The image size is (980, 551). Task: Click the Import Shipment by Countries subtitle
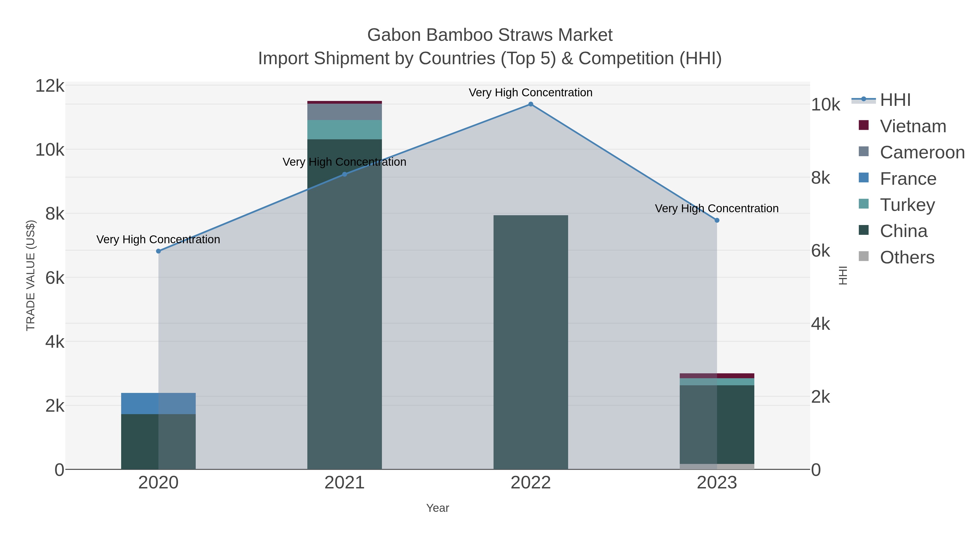pos(490,59)
